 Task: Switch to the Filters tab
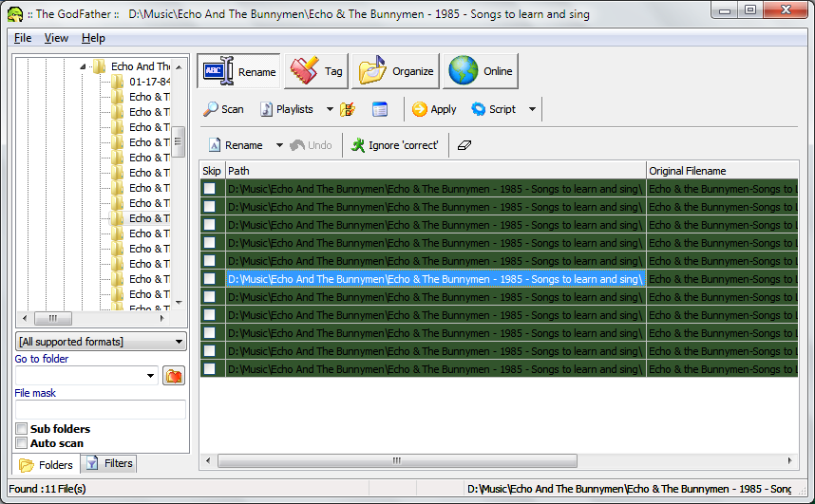[x=109, y=463]
